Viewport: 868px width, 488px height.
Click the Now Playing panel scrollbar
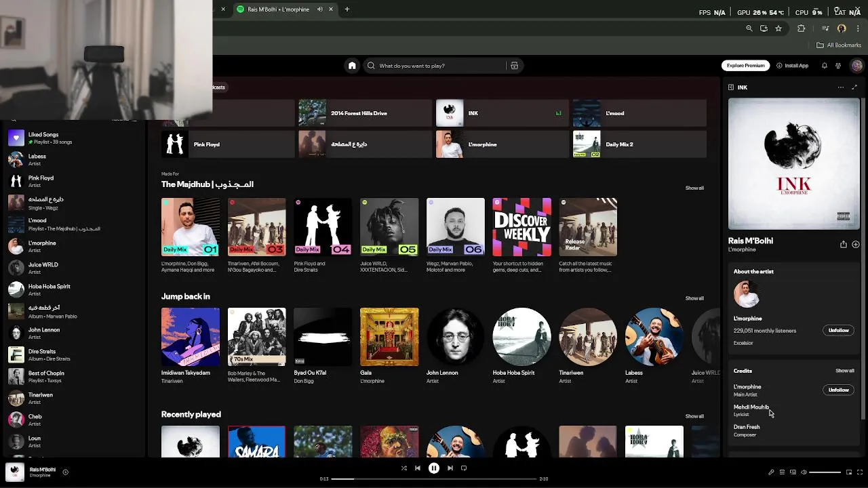(863, 258)
